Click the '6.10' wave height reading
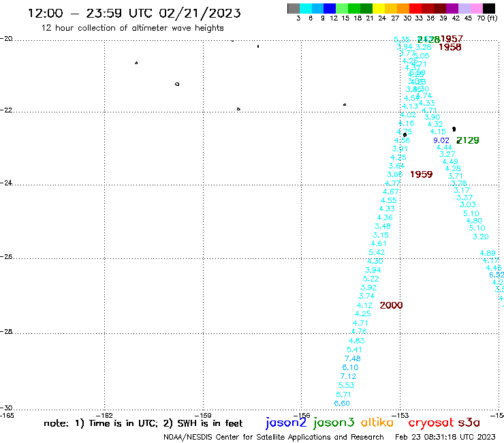The height and width of the screenshot is (443, 504). (x=350, y=367)
